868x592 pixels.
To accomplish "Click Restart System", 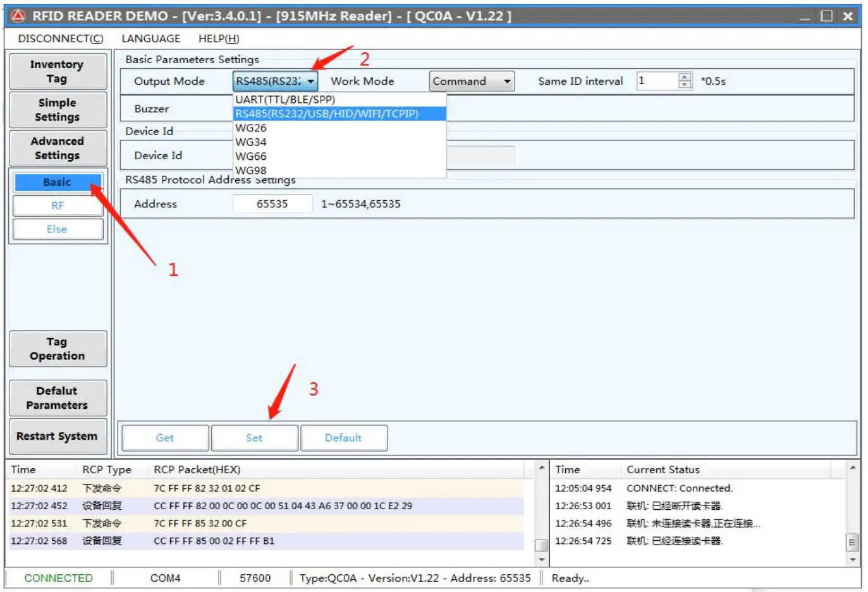I will pos(58,436).
